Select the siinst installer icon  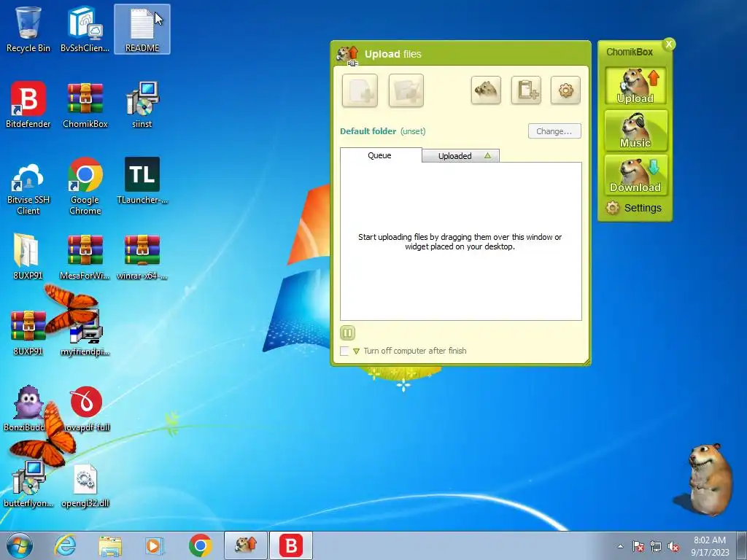(x=142, y=105)
